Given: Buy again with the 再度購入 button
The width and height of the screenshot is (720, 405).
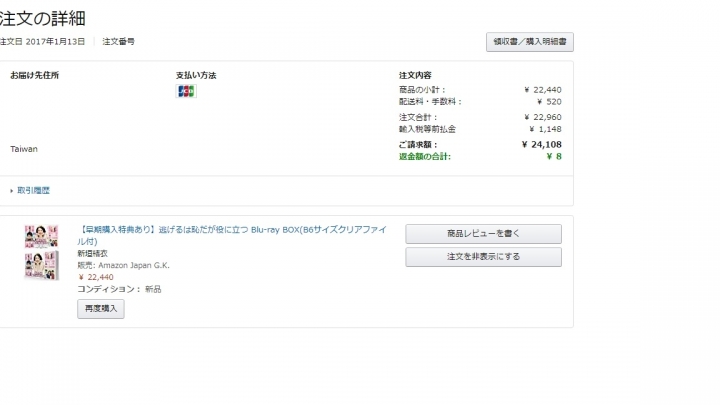Looking at the screenshot, I should coord(101,309).
